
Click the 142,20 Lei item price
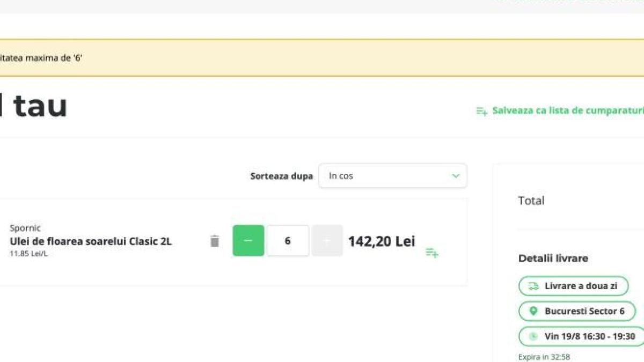pyautogui.click(x=381, y=241)
